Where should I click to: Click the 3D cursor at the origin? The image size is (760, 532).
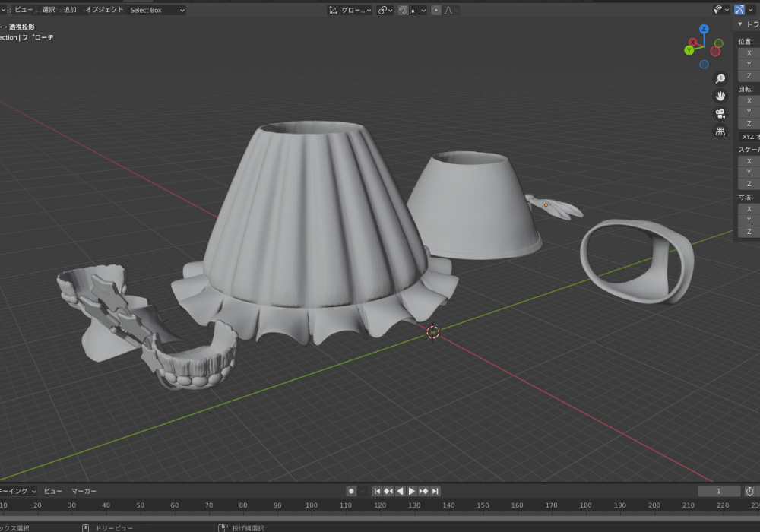(x=433, y=332)
